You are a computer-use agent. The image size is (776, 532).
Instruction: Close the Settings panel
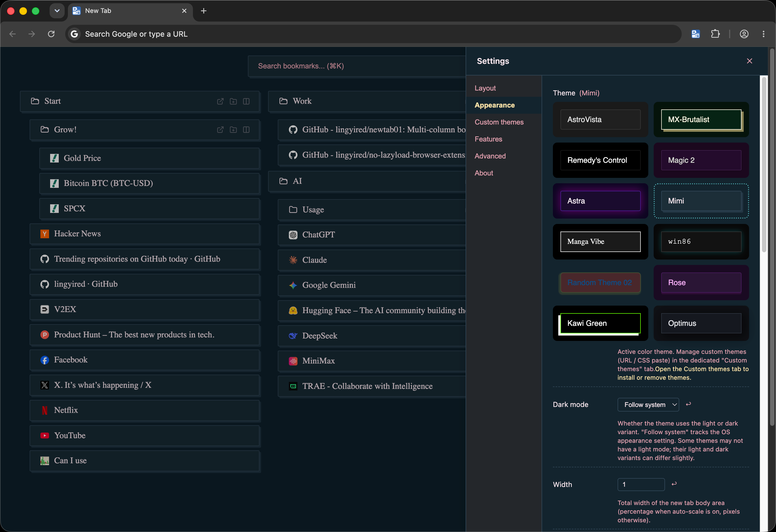pyautogui.click(x=749, y=61)
